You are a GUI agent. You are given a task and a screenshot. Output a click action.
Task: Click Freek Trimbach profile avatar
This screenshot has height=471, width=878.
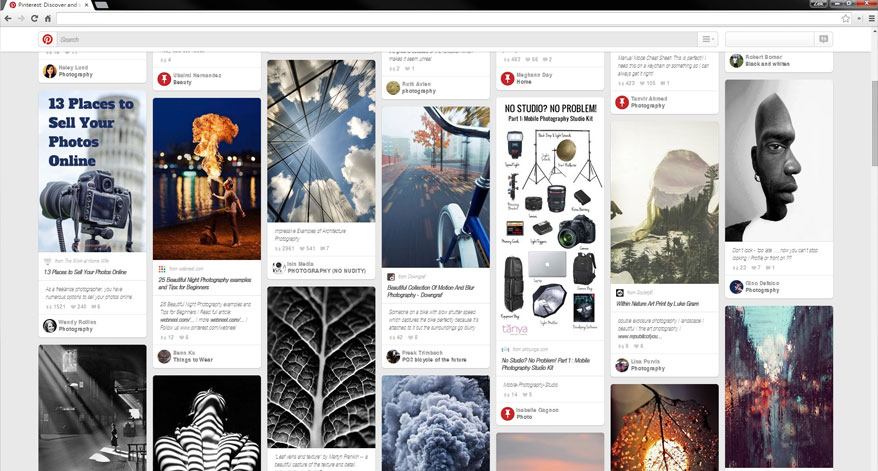[x=393, y=356]
